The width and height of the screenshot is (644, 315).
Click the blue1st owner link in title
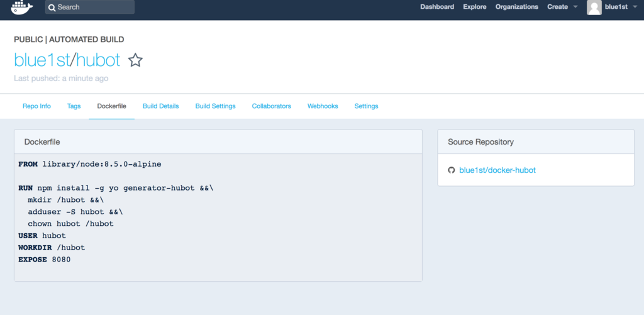coord(42,60)
